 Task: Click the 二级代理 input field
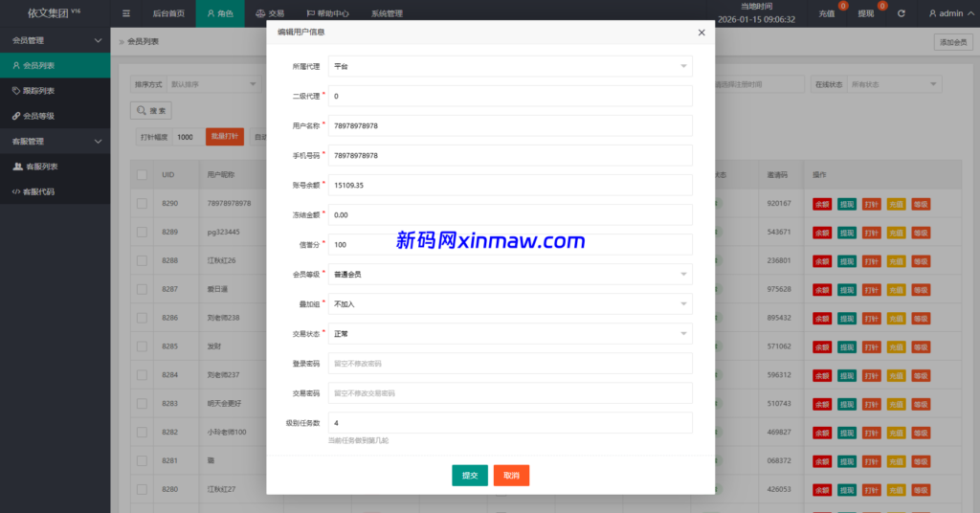point(510,97)
